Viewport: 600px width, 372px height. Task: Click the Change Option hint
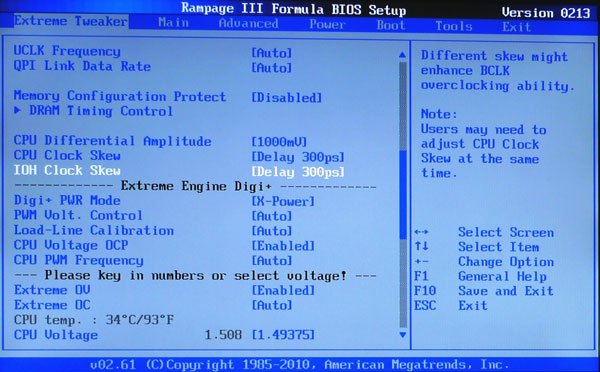click(484, 262)
